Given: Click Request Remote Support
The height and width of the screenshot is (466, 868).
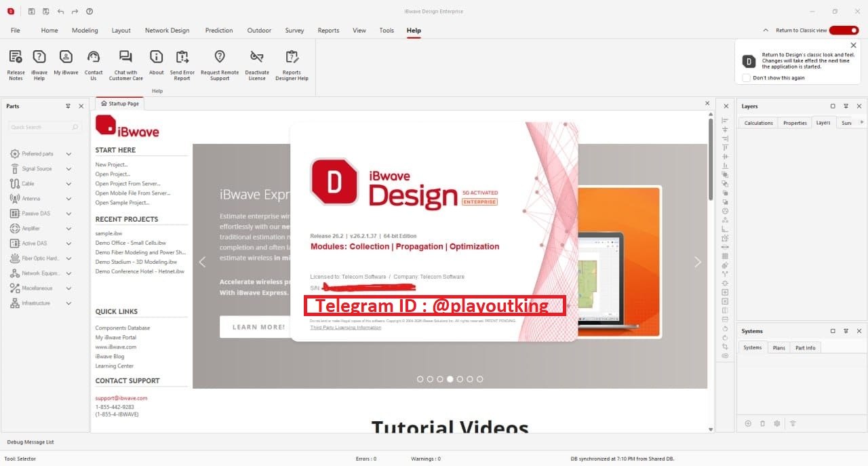Looking at the screenshot, I should pos(220,65).
